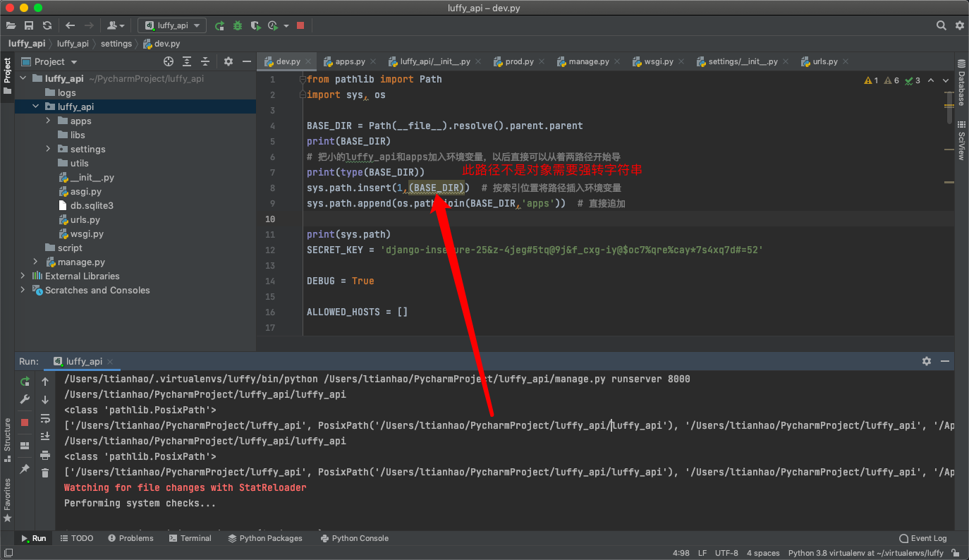Screen dimensions: 969x560
Task: Expand Scratches and Consoles node
Action: coord(23,290)
